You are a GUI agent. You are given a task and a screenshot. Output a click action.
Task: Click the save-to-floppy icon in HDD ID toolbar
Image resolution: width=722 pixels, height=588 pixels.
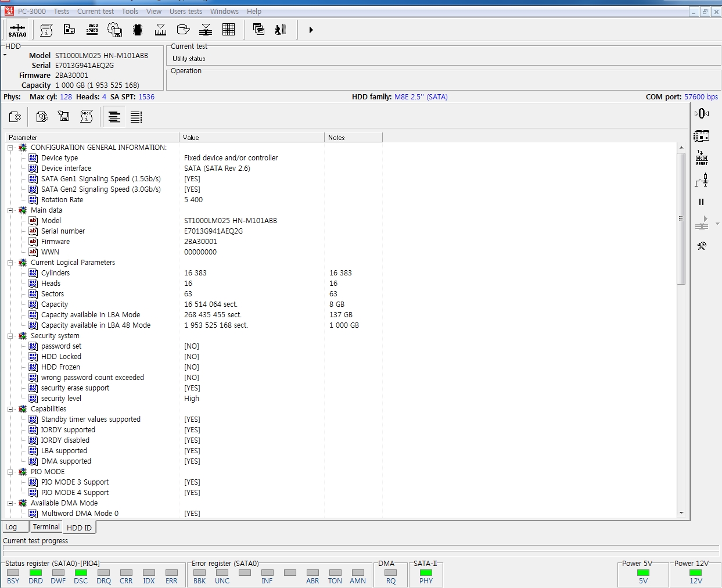pyautogui.click(x=64, y=117)
